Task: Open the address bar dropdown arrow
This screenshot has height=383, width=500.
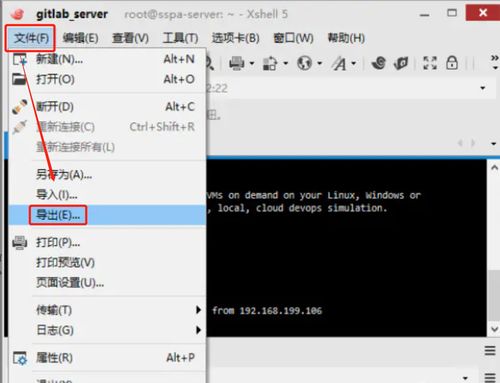Action: pyautogui.click(x=483, y=88)
